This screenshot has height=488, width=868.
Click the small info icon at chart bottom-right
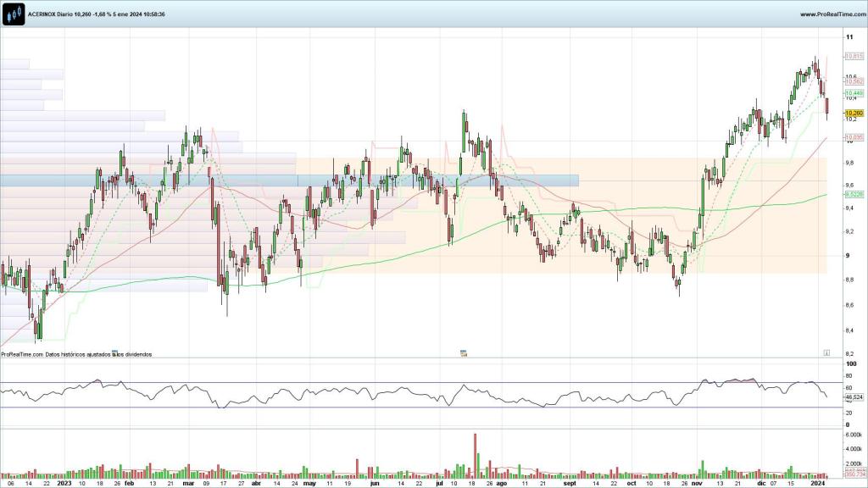[x=826, y=352]
